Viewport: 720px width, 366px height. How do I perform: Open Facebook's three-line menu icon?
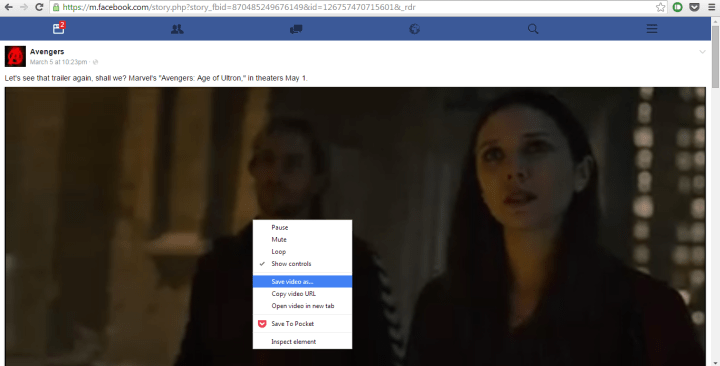coord(652,29)
